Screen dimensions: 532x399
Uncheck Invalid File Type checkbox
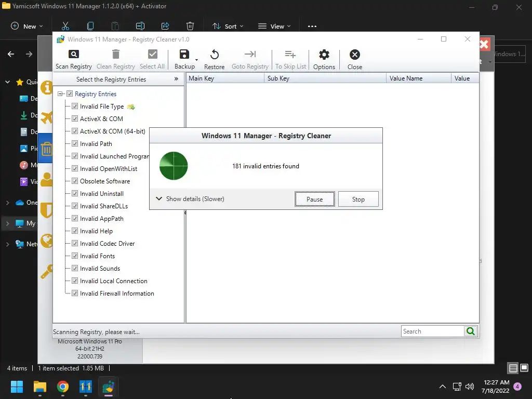tap(75, 106)
